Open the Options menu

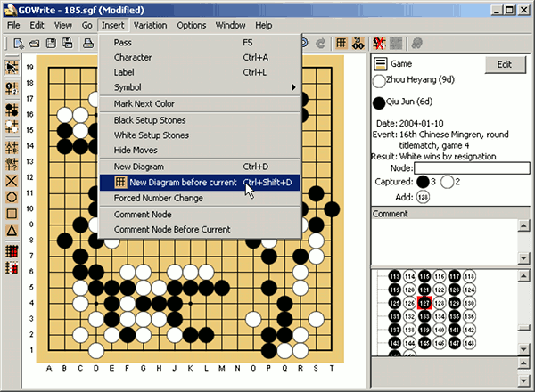pos(191,25)
